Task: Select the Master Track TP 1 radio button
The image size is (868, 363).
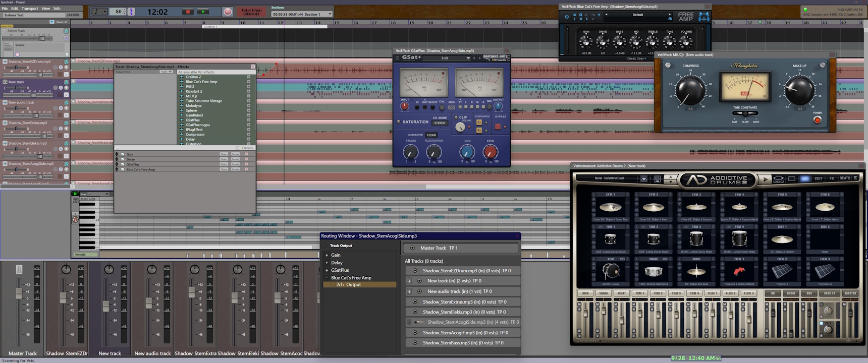Action: pos(412,248)
